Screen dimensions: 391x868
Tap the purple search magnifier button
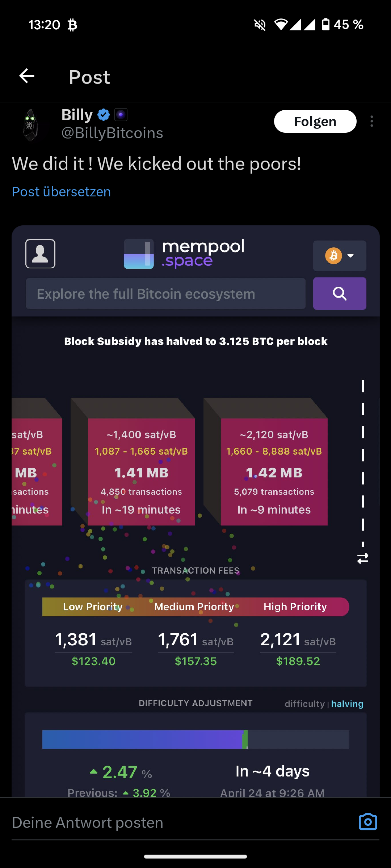(x=340, y=294)
